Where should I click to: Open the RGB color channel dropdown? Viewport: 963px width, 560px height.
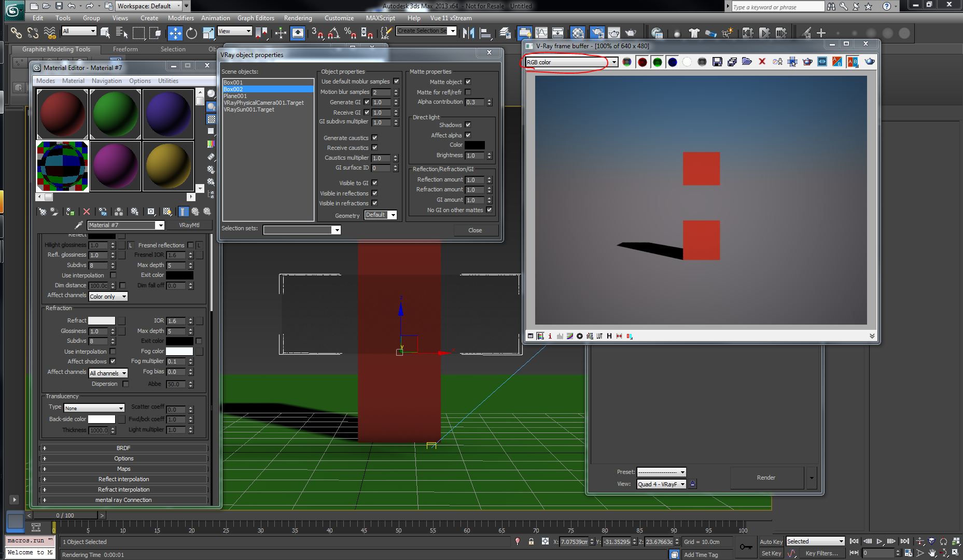571,62
